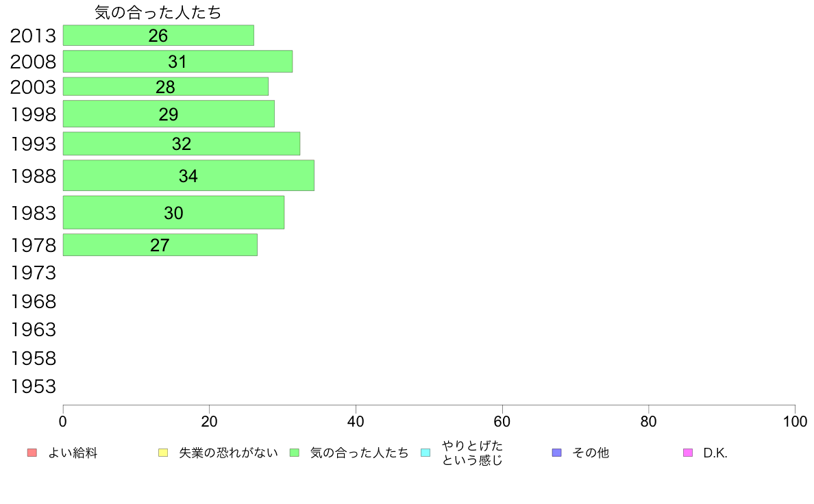Click the 気の合った人たち chart title

(x=158, y=12)
